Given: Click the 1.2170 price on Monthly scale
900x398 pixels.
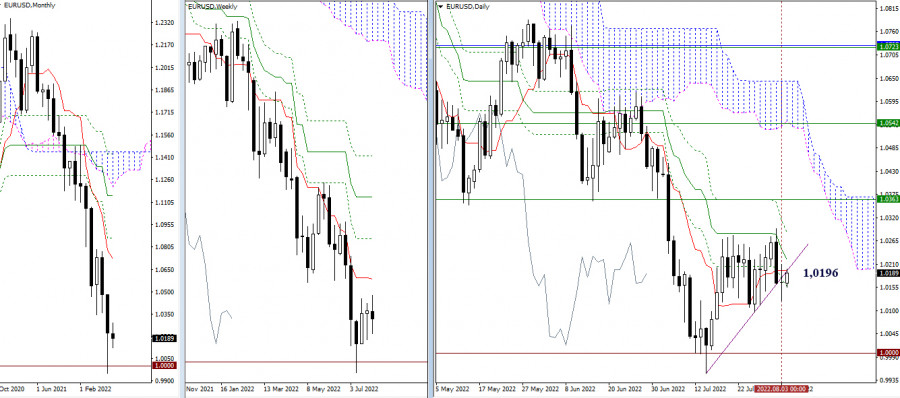Looking at the screenshot, I should pyautogui.click(x=164, y=45).
